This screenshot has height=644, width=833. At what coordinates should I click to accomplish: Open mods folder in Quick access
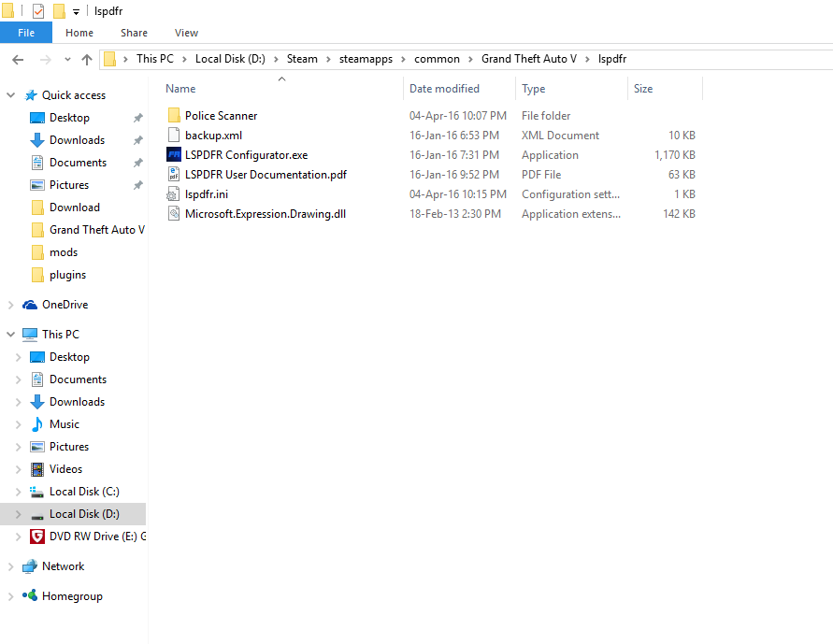coord(64,252)
